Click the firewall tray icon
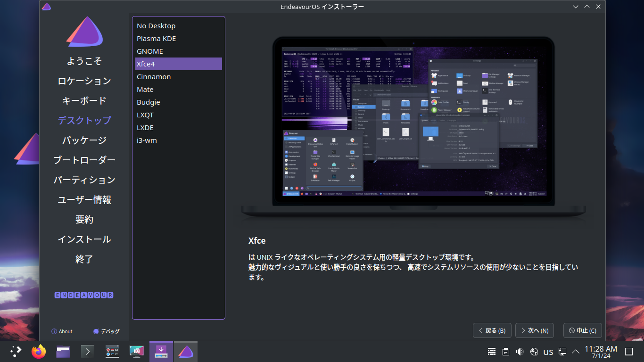 coord(492,352)
